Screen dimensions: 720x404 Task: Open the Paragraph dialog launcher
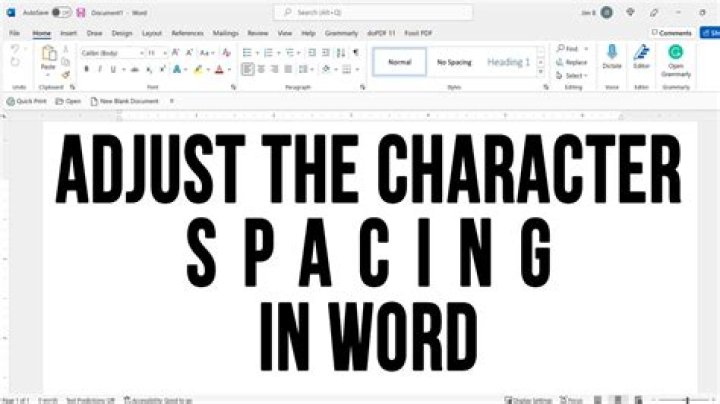[x=362, y=87]
